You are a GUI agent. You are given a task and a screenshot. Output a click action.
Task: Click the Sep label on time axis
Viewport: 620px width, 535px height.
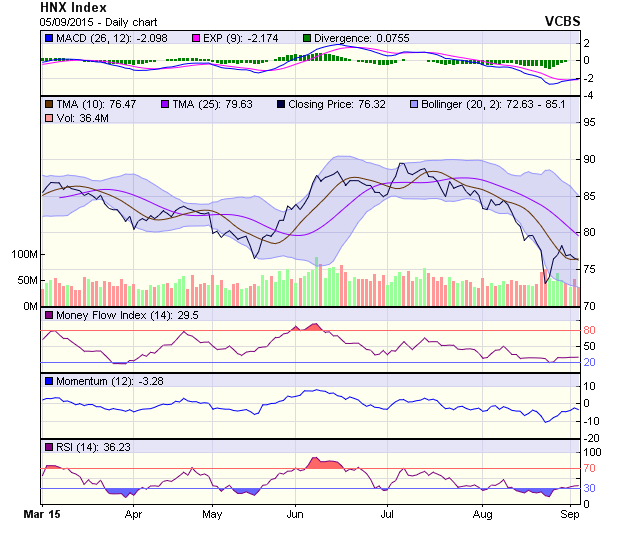[x=568, y=514]
